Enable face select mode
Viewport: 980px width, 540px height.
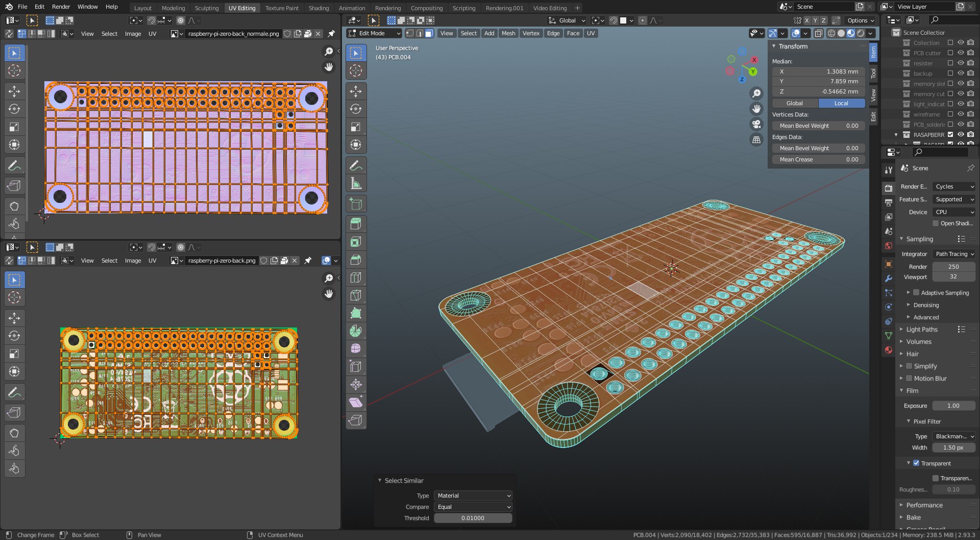(429, 33)
